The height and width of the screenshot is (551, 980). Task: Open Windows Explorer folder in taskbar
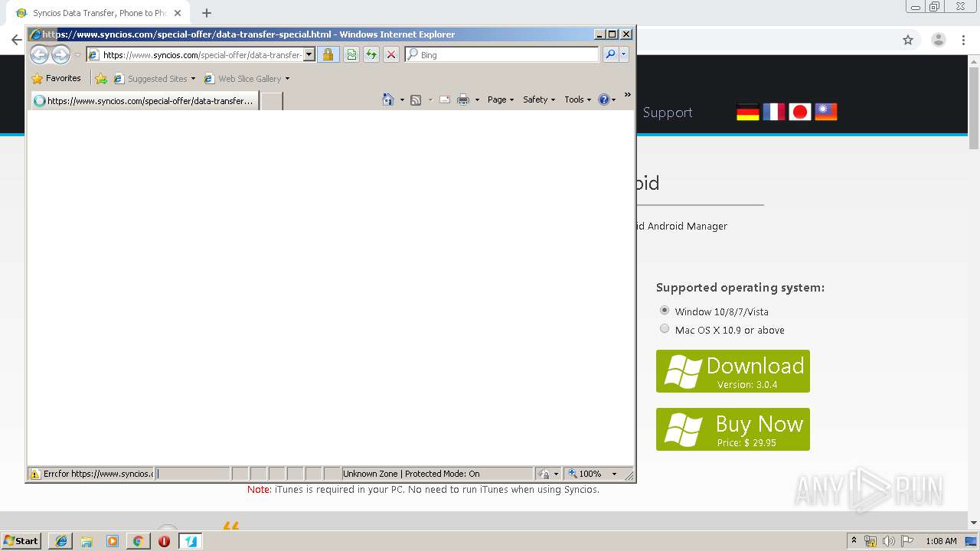tap(87, 541)
